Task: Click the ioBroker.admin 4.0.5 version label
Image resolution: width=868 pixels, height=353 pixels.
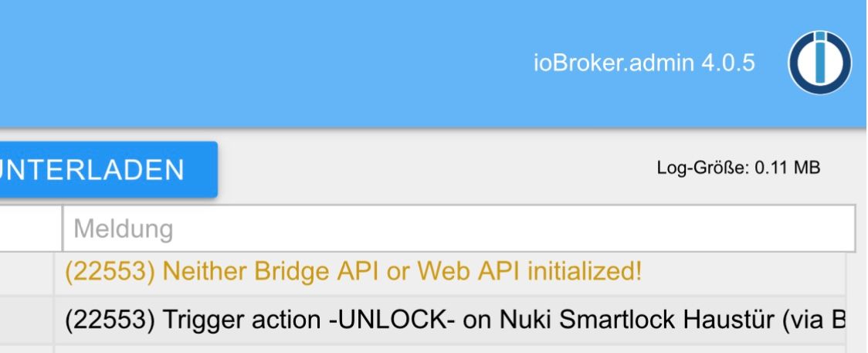Action: (644, 63)
